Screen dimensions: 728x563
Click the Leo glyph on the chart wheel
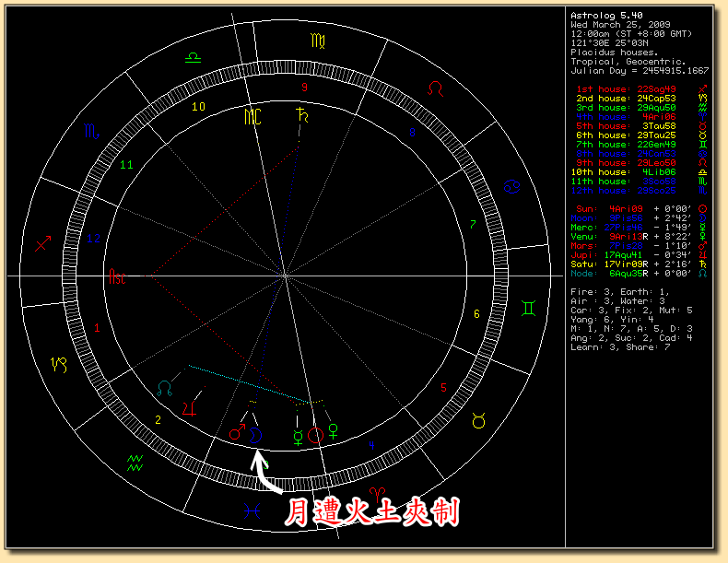tap(435, 88)
